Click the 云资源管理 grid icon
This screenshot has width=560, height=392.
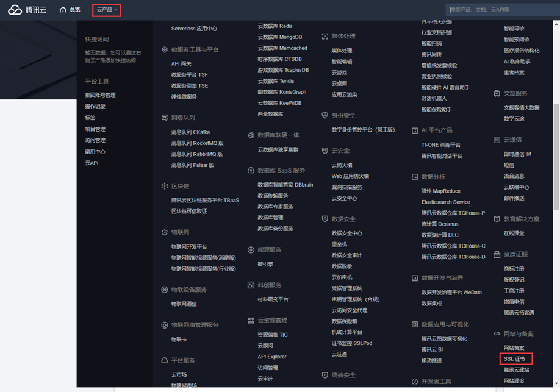tap(251, 320)
